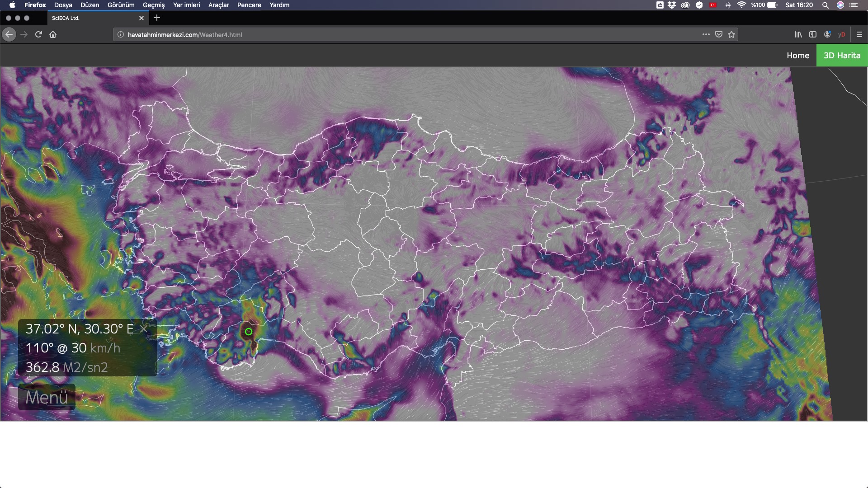The width and height of the screenshot is (868, 488).
Task: Select the green location marker on the map
Action: click(x=249, y=332)
